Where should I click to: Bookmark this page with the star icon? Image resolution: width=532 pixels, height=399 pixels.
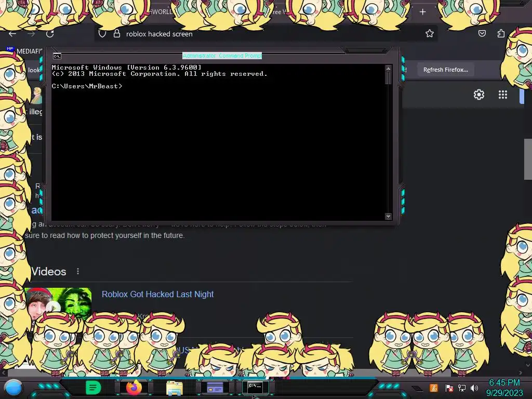[430, 33]
